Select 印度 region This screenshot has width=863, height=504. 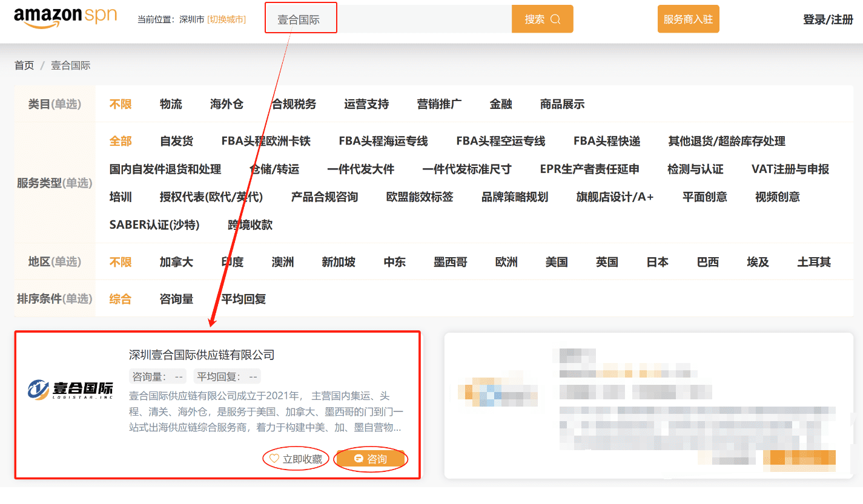click(233, 262)
